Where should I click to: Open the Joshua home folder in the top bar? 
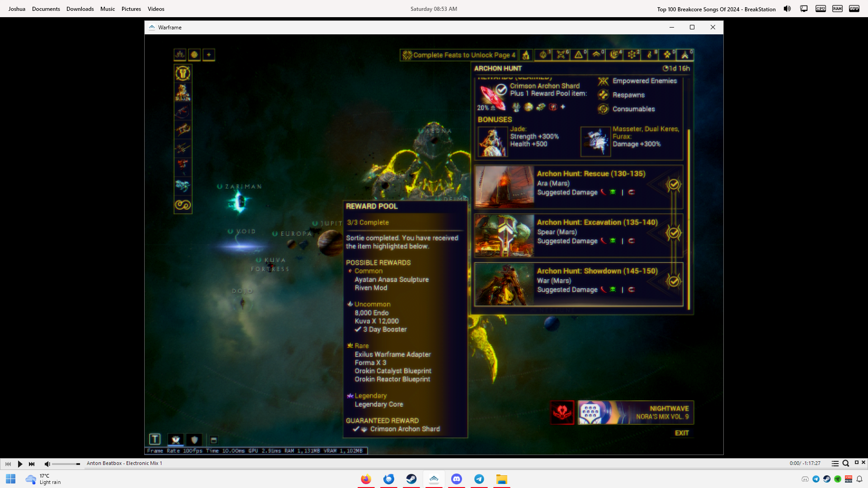(x=17, y=9)
